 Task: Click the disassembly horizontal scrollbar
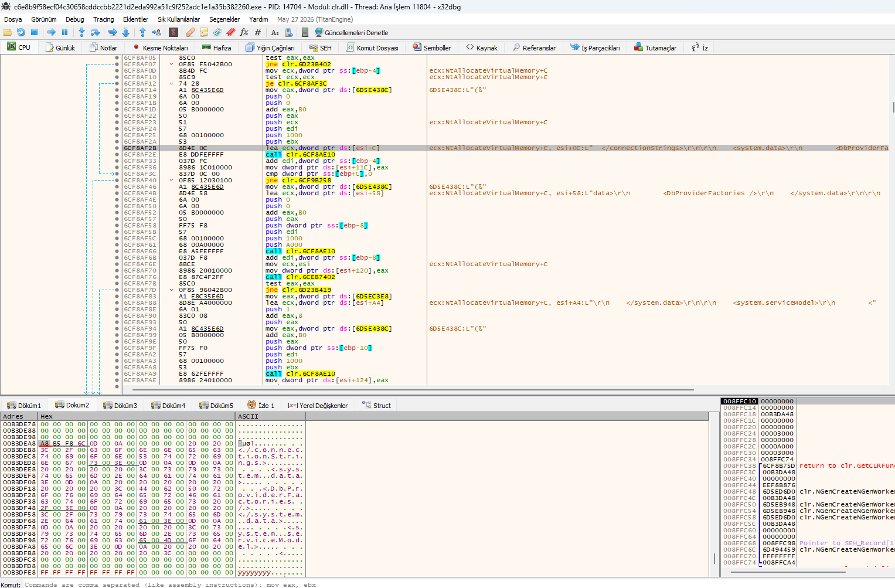pyautogui.click(x=413, y=389)
